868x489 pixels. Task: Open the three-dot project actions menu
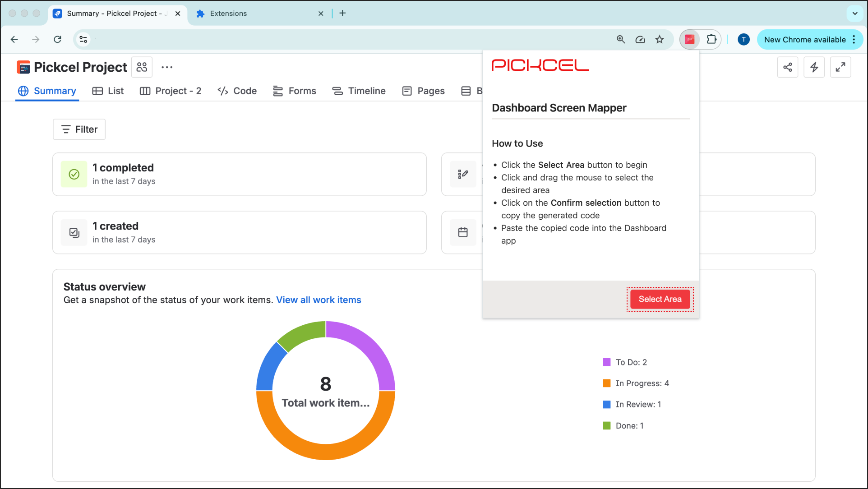[167, 67]
